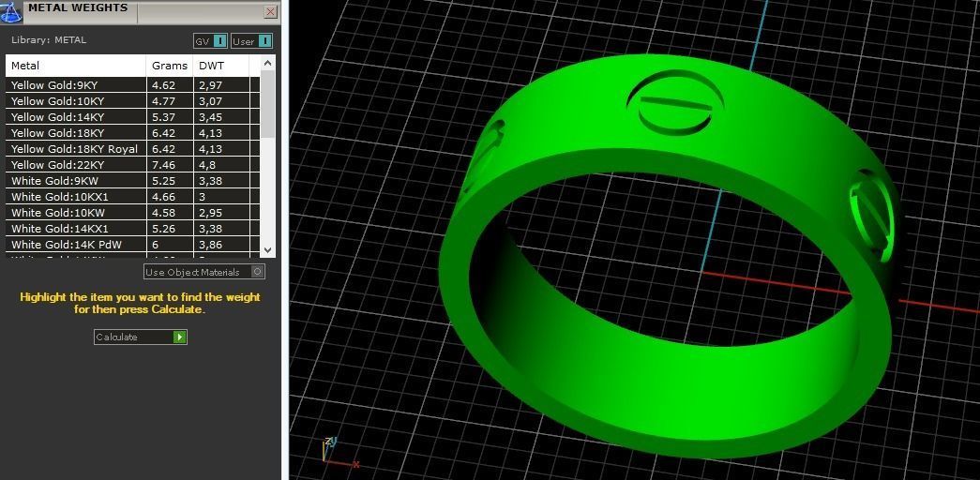This screenshot has height=480, width=980.
Task: Click the metal list scrollbar thumb
Action: pos(267,104)
